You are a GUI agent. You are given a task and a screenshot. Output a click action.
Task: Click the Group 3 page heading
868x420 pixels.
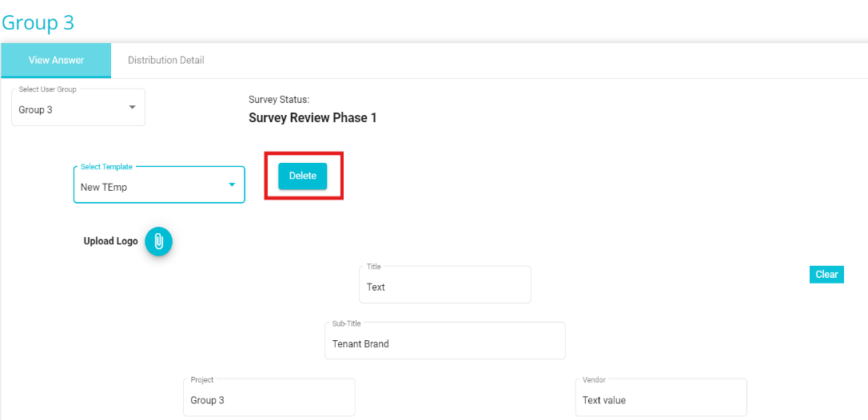(38, 22)
